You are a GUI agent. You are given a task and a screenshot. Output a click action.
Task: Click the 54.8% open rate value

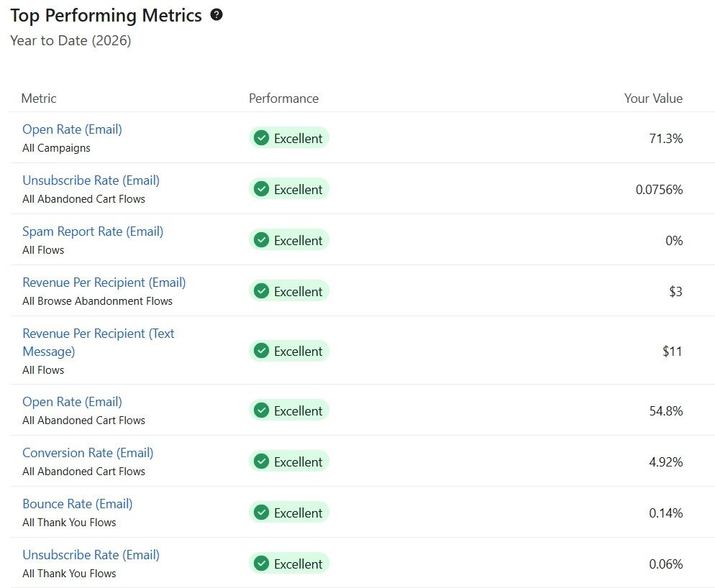(x=666, y=410)
